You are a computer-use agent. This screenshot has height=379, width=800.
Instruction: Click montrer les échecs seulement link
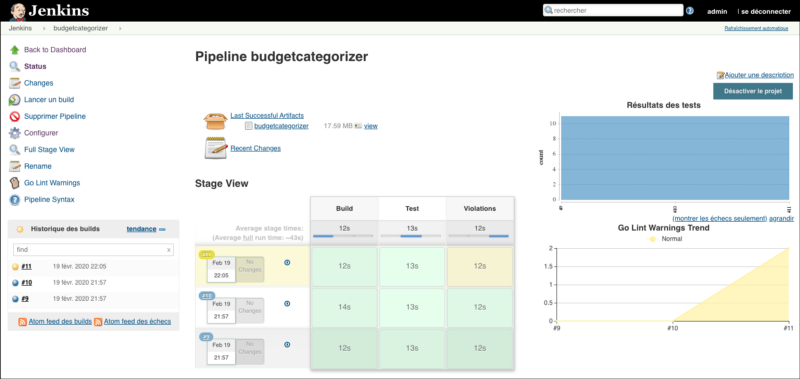(720, 218)
